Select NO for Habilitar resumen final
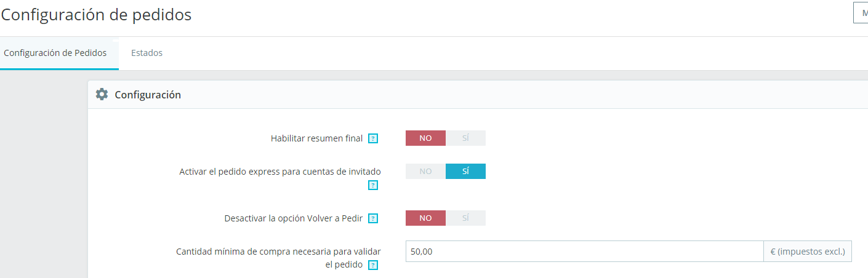 coord(425,138)
